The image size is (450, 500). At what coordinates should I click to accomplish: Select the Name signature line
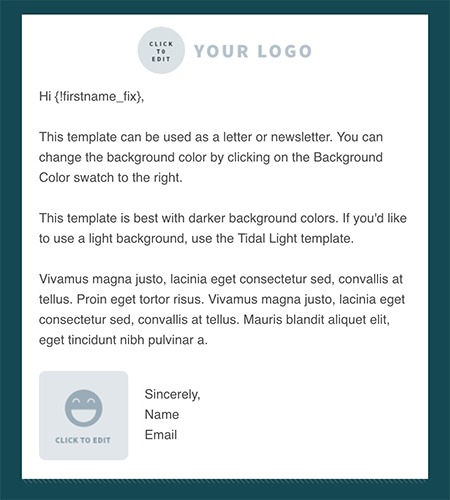coord(162,415)
